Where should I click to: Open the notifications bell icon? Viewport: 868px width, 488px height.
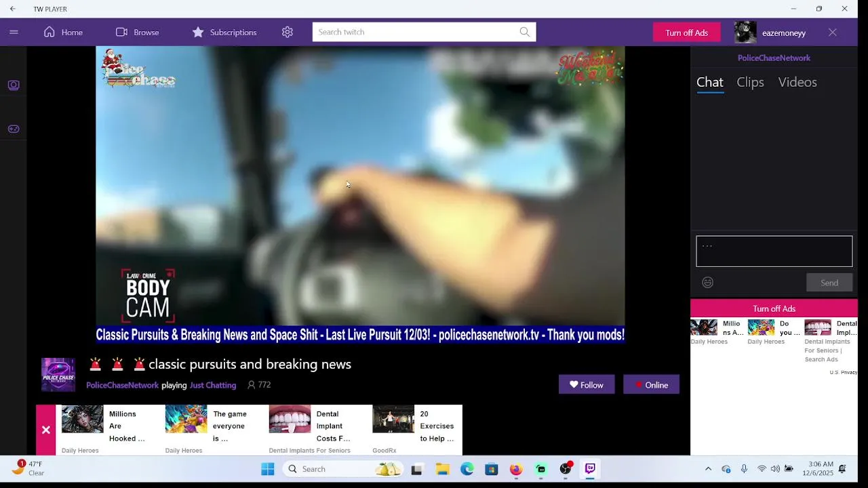pyautogui.click(x=842, y=469)
